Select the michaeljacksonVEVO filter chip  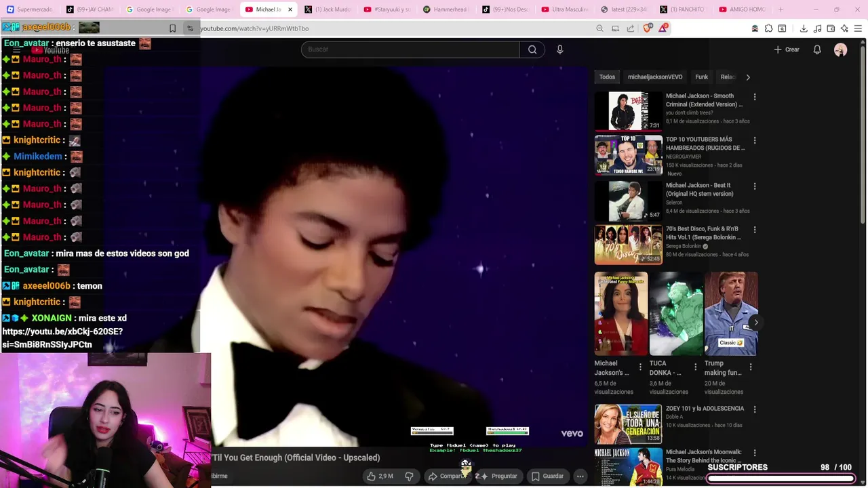[x=655, y=77]
